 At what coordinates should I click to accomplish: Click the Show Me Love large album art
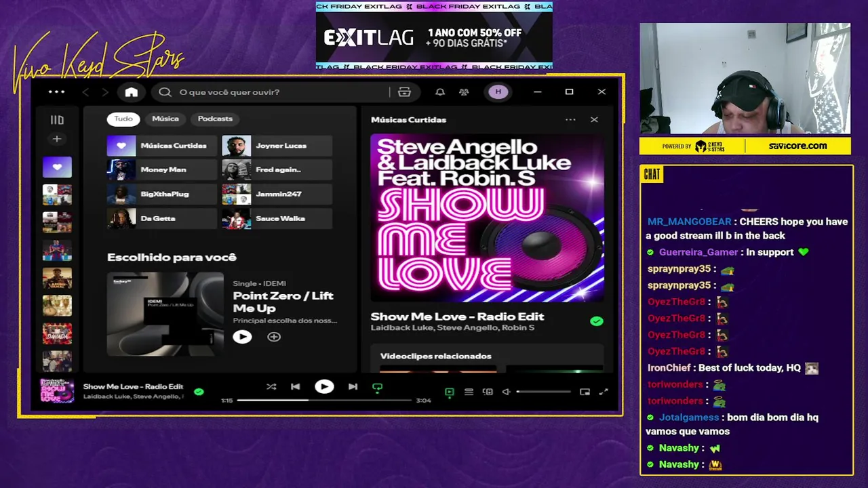(487, 218)
